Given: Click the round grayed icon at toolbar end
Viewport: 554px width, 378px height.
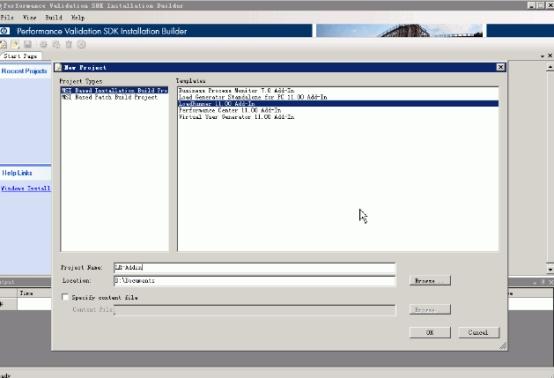Looking at the screenshot, I should [82, 45].
